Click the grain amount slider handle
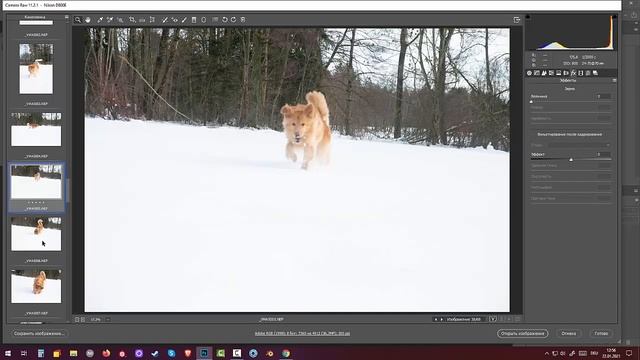640x360 pixels. tap(531, 102)
